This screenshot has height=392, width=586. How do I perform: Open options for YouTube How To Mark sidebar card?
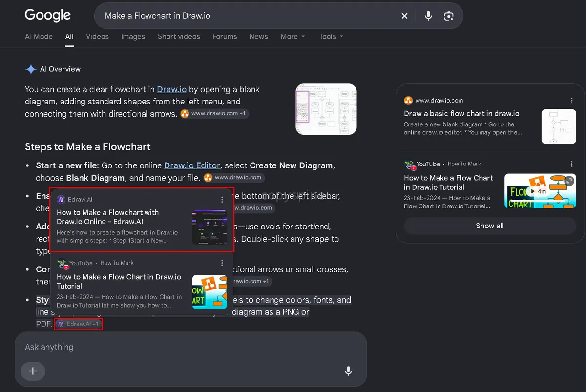click(571, 164)
